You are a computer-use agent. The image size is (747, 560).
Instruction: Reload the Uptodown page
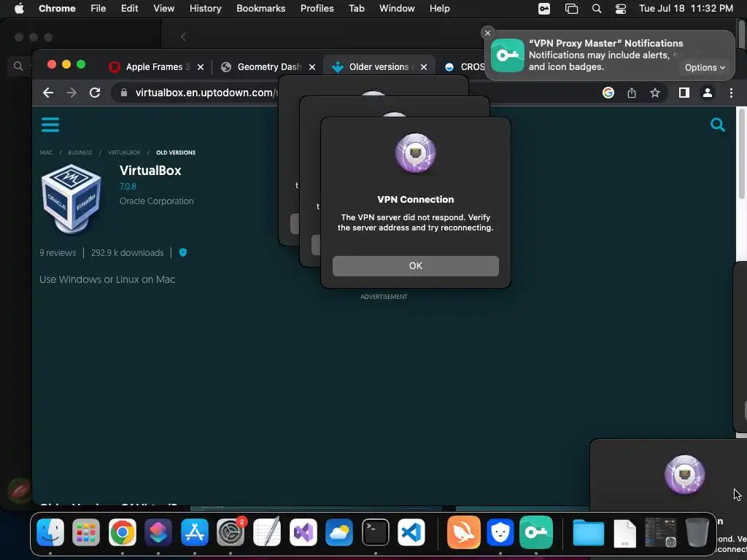(95, 93)
